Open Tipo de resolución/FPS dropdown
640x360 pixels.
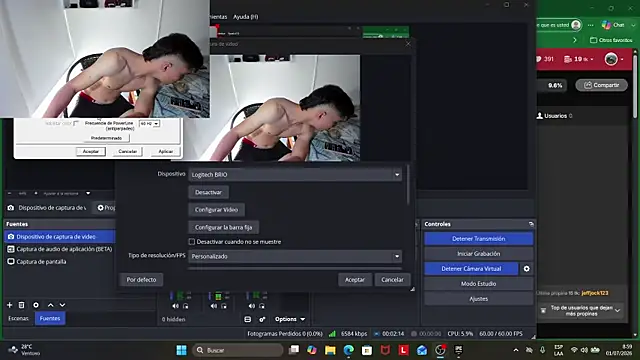pyautogui.click(x=295, y=256)
